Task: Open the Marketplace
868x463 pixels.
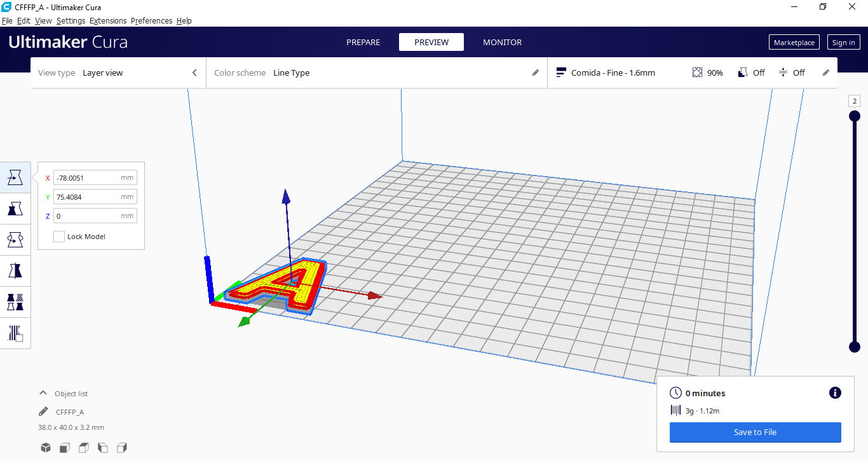Action: [794, 43]
